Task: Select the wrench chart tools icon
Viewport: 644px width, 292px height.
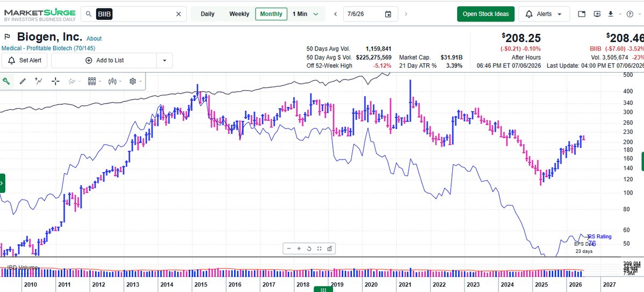Action: [x=6, y=81]
